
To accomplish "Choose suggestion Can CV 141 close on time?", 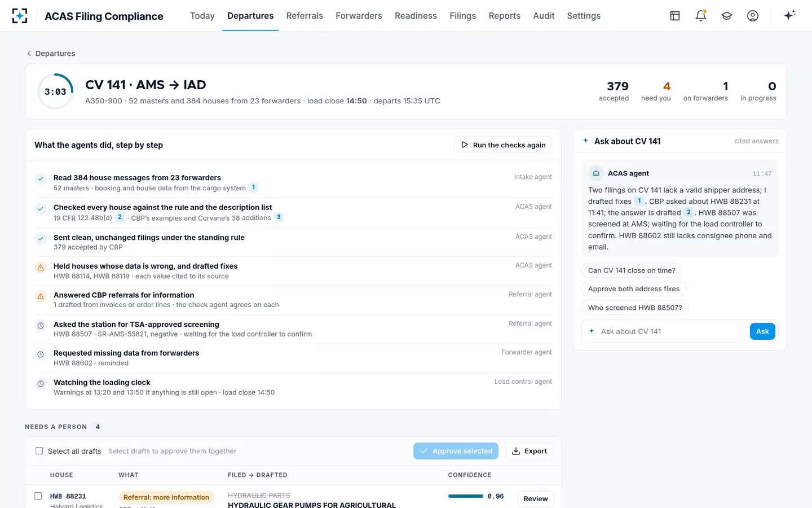I will coord(632,270).
